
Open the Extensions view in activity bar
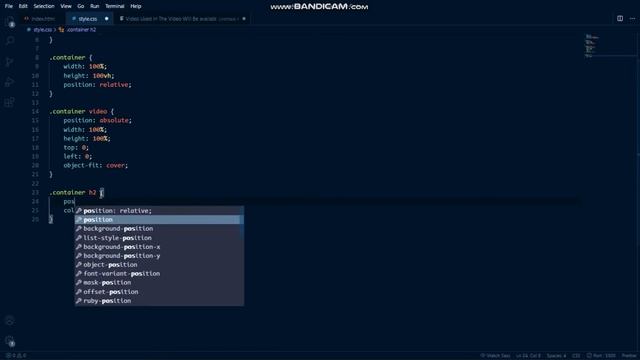(10, 102)
